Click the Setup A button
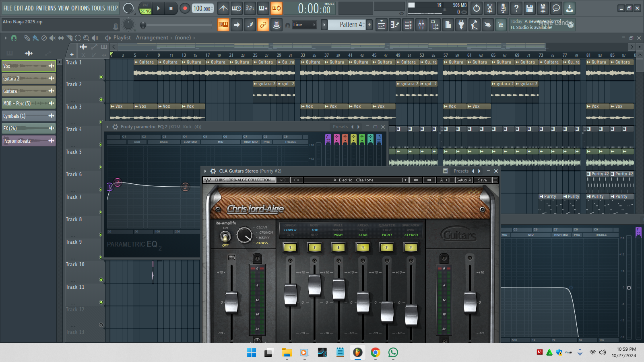The image size is (644, 362). (x=464, y=180)
